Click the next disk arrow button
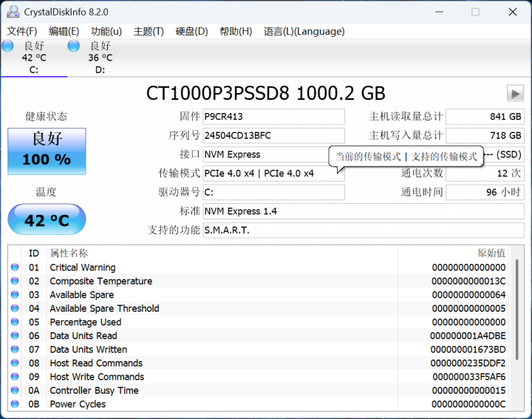 click(515, 93)
